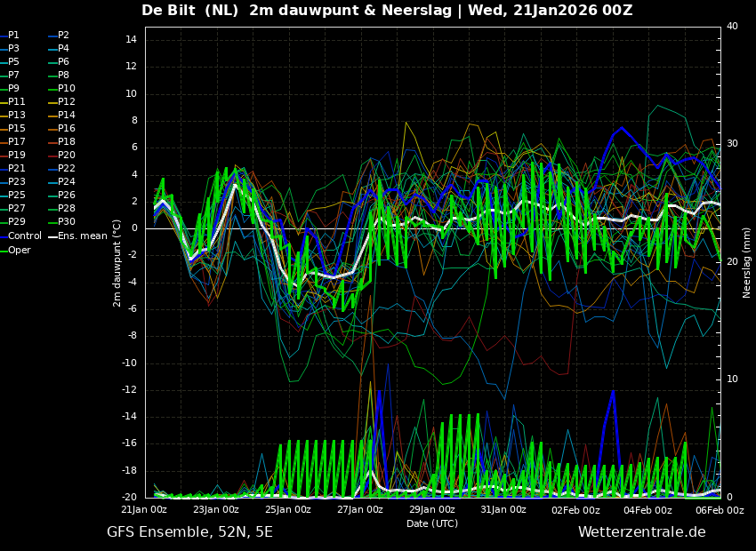The image size is (756, 551).
Task: Select the Oper legend entry
Action: (19, 250)
